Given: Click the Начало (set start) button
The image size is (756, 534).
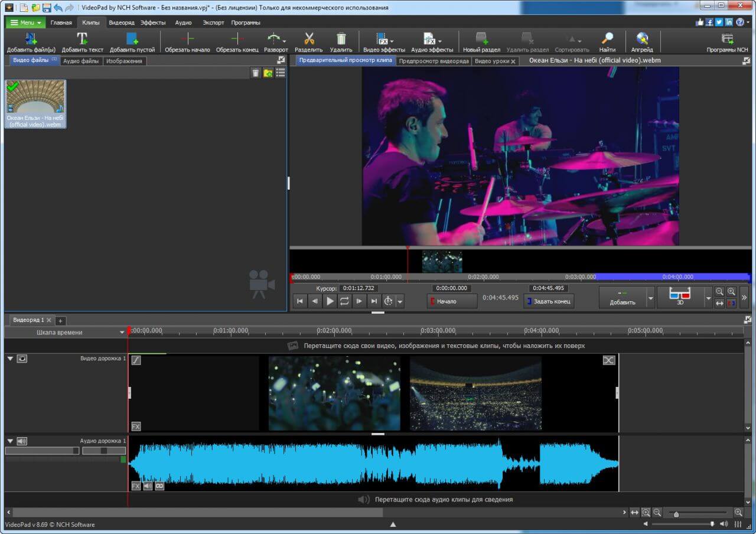Looking at the screenshot, I should click(452, 301).
